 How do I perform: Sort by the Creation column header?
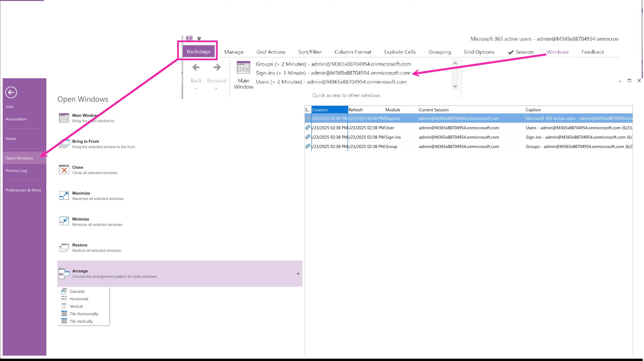click(328, 110)
